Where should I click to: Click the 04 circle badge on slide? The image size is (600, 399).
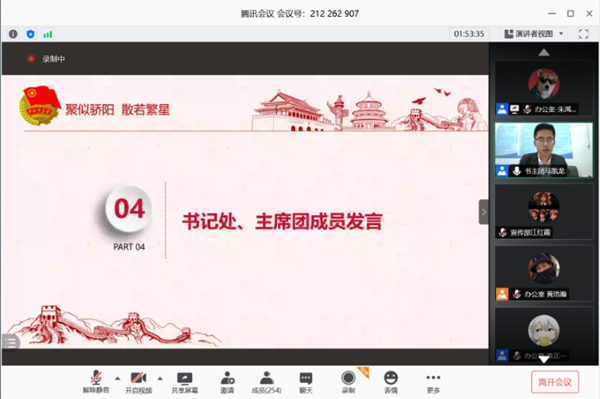click(129, 209)
